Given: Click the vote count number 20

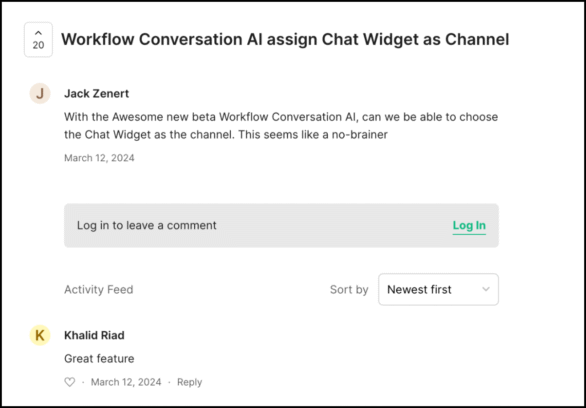Looking at the screenshot, I should click(x=38, y=45).
